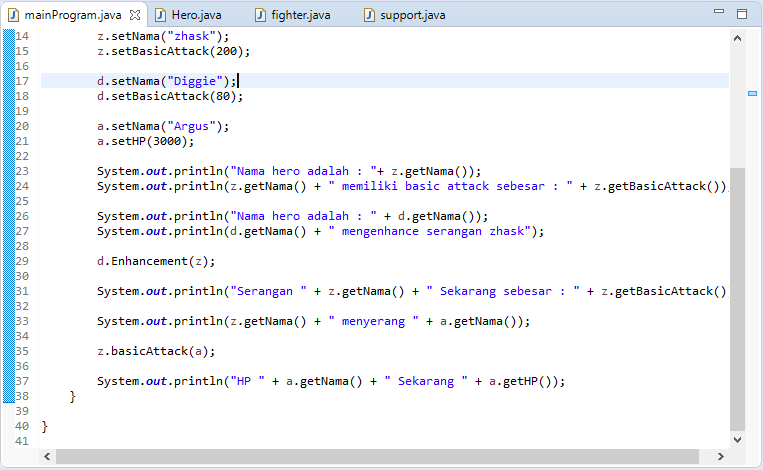Screen dimensions: 763x470
Task: Click the closing brace on line 38
Action: point(73,396)
